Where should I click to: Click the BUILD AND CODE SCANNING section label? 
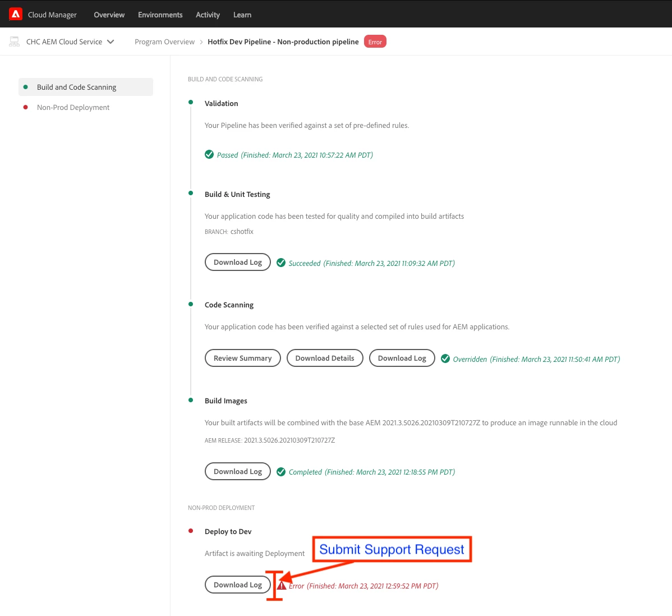point(225,79)
